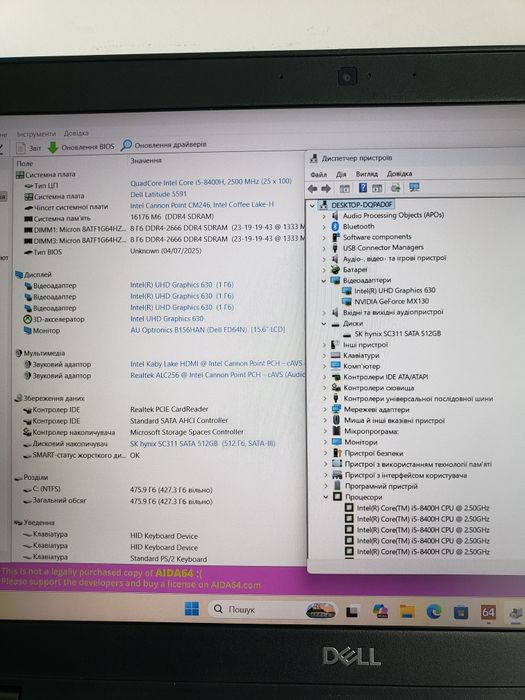This screenshot has height=700, width=525.
Task: Select Software components in device tree
Action: click(377, 237)
